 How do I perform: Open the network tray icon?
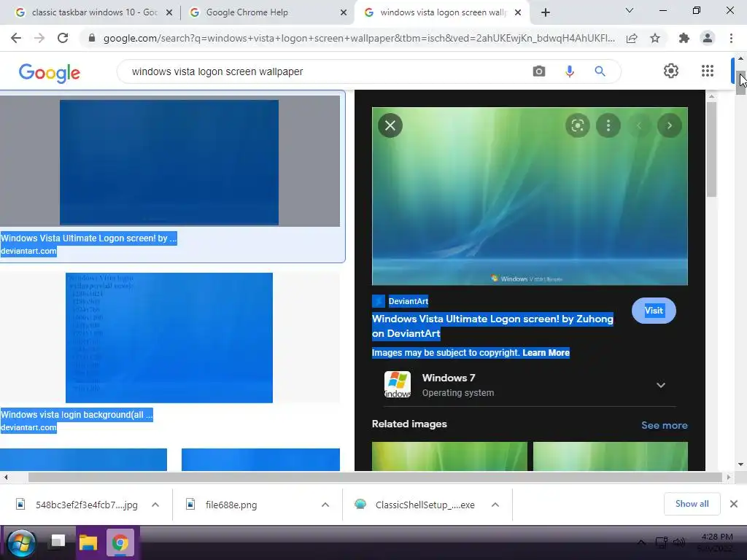pos(661,542)
